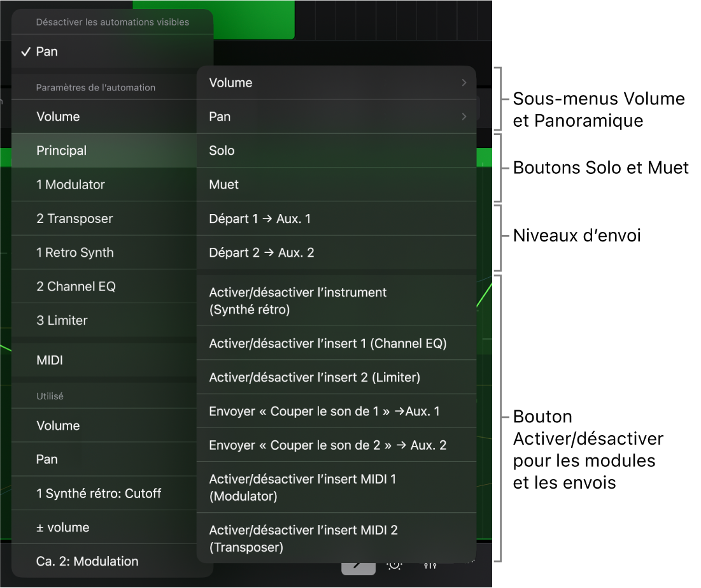Toggle the checkmark next to Pan
Viewport: 701px width, 588px height.
pyautogui.click(x=26, y=51)
